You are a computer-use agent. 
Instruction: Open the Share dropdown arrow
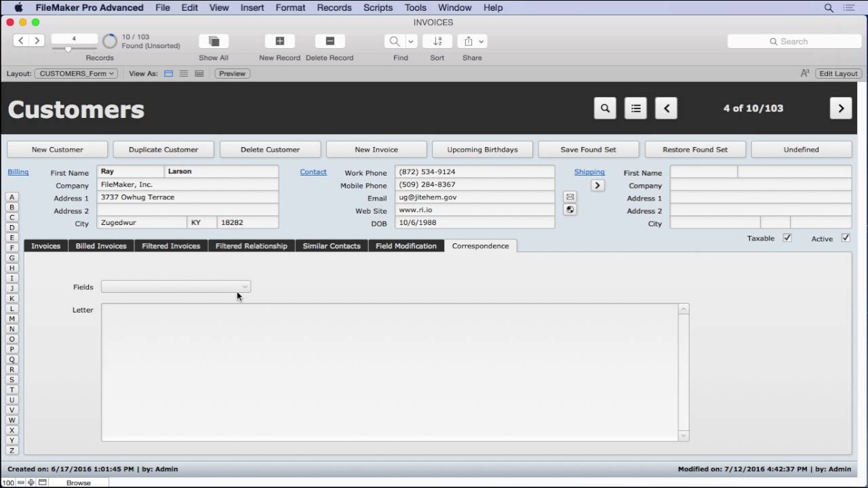point(481,41)
